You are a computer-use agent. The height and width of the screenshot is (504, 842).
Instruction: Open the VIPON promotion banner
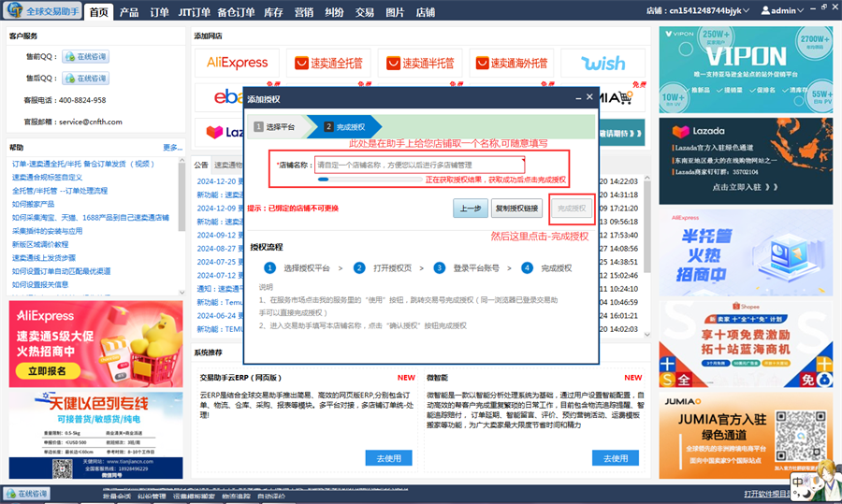click(x=746, y=70)
